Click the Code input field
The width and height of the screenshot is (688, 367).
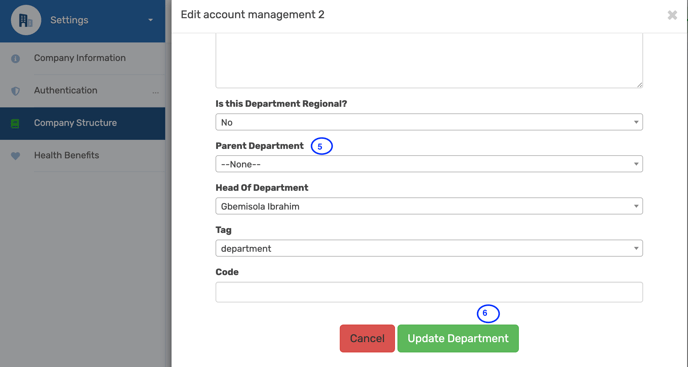pos(429,292)
